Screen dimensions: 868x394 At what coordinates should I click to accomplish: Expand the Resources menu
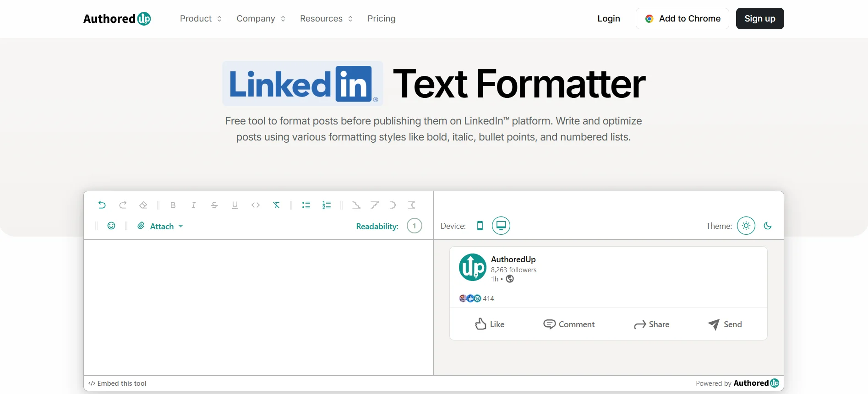click(326, 19)
